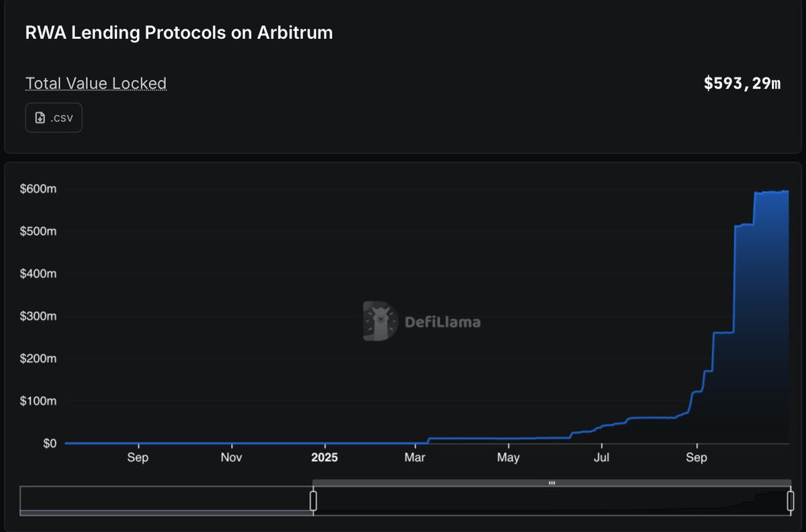Click the chart title RWA Lending Protocols
The width and height of the screenshot is (806, 532).
point(179,32)
